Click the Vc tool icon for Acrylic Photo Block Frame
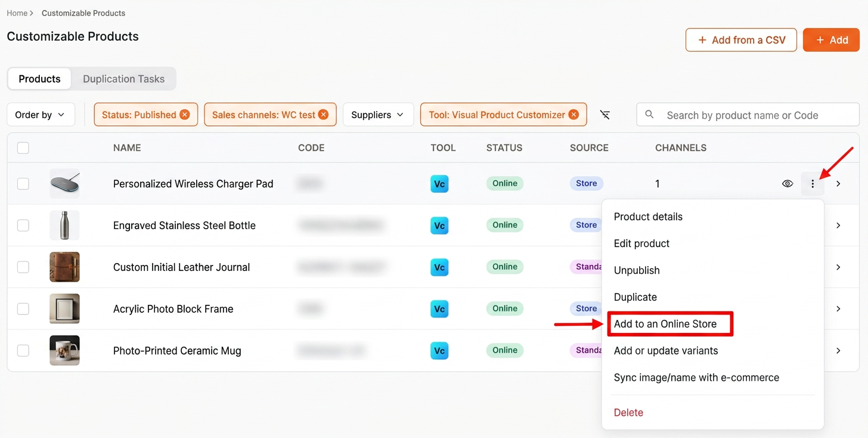This screenshot has height=438, width=868. coord(439,309)
